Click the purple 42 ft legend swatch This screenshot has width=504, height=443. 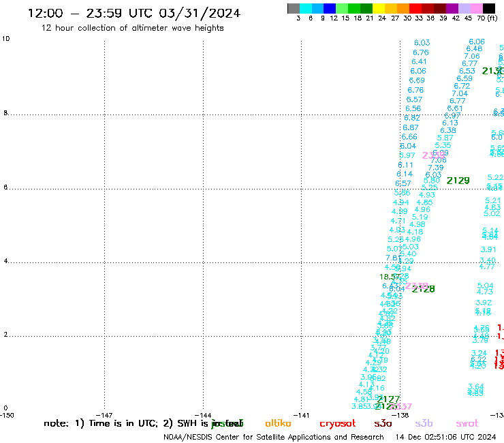pos(452,8)
